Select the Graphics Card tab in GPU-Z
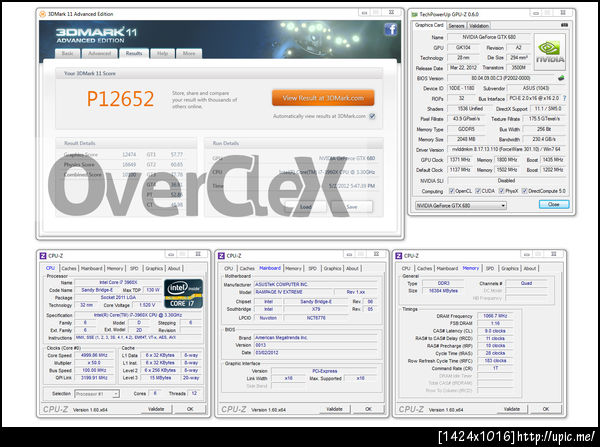600x447 pixels. point(429,25)
